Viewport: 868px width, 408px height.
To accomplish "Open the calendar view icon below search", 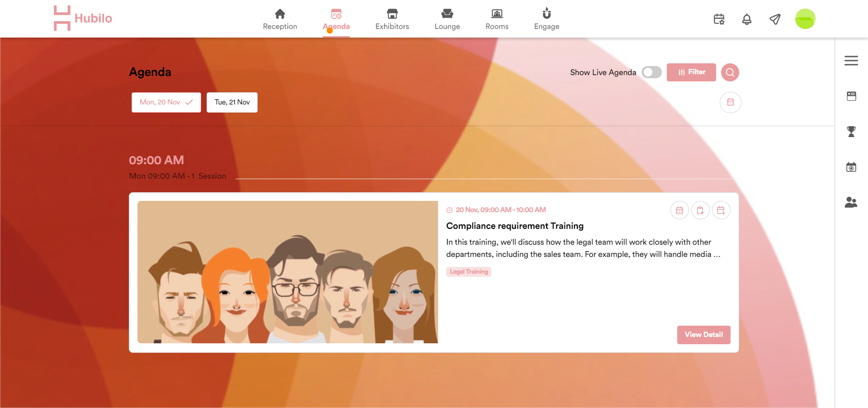I will coord(730,102).
